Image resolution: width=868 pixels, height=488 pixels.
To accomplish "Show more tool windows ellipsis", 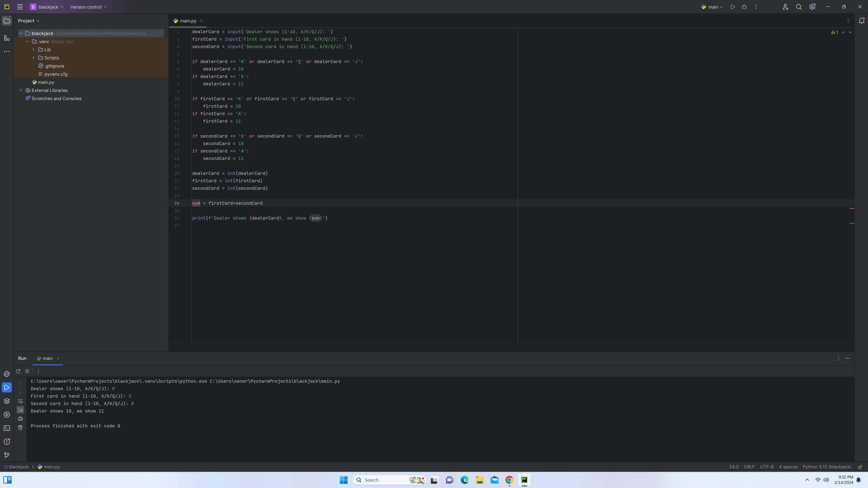I will 7,52.
